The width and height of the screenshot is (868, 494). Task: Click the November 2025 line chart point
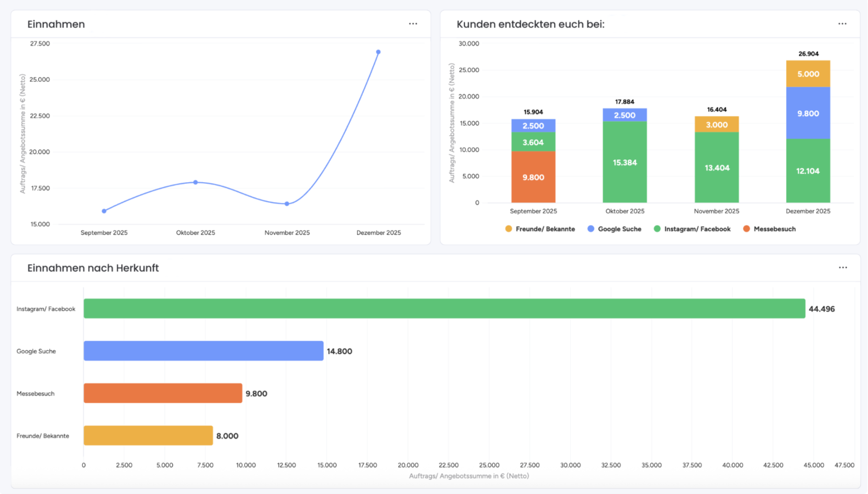click(287, 204)
